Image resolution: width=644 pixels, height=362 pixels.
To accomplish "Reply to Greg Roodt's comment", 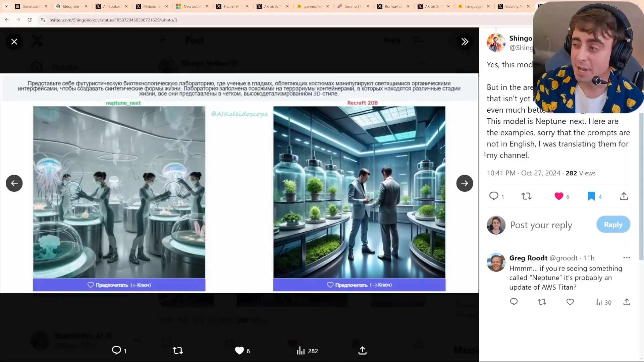I will point(514,302).
